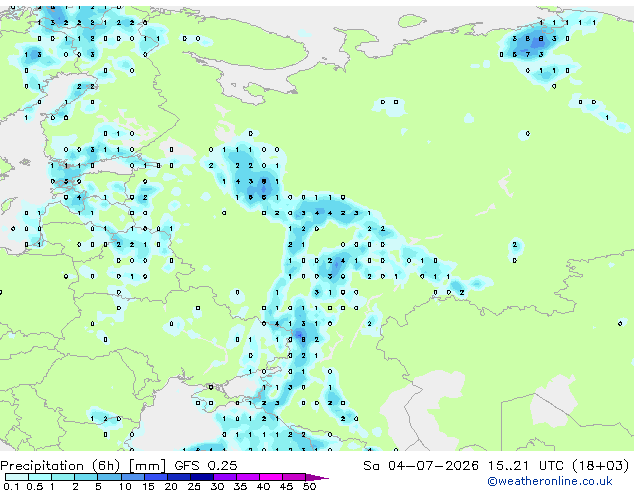634x490 pixels.
Task: Click the 45–50 mm legend swatch
Action: tap(294, 477)
